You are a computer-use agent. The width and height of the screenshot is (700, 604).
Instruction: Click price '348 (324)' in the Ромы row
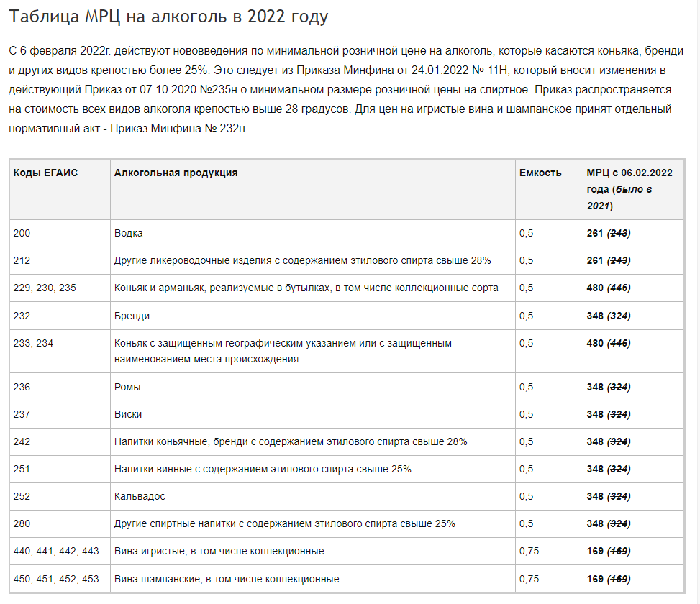[634, 387]
